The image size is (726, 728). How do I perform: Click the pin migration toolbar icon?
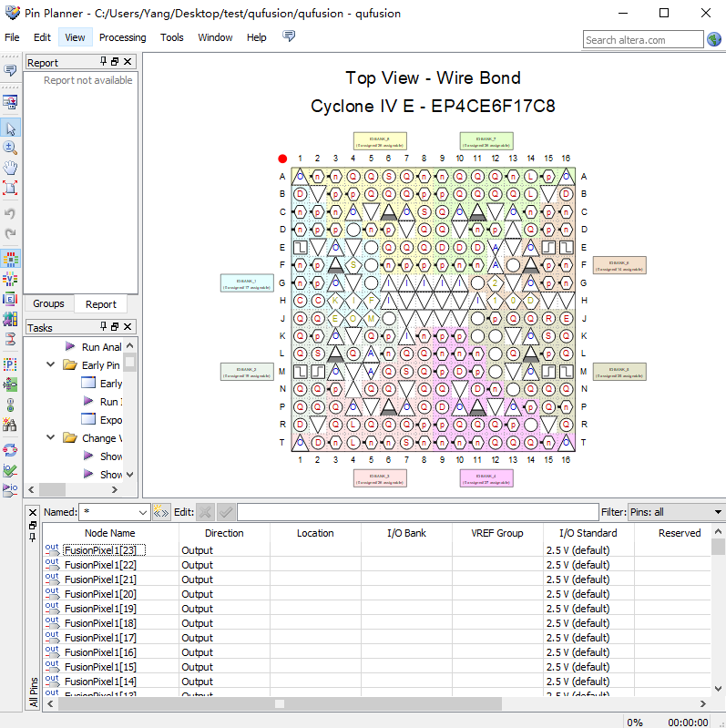[10, 385]
